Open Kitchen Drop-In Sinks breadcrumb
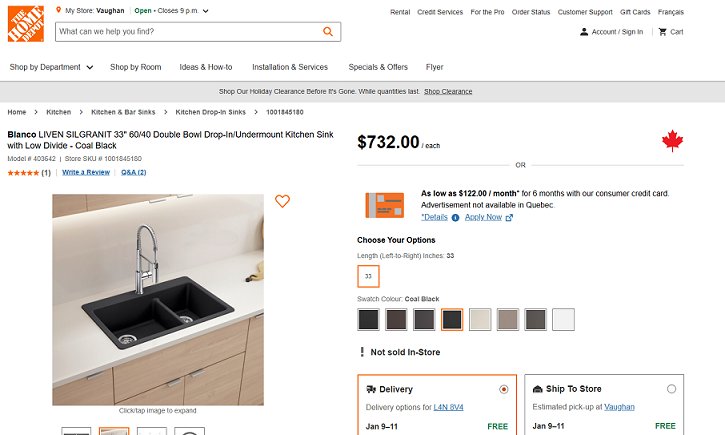This screenshot has width=725, height=435. tap(210, 112)
